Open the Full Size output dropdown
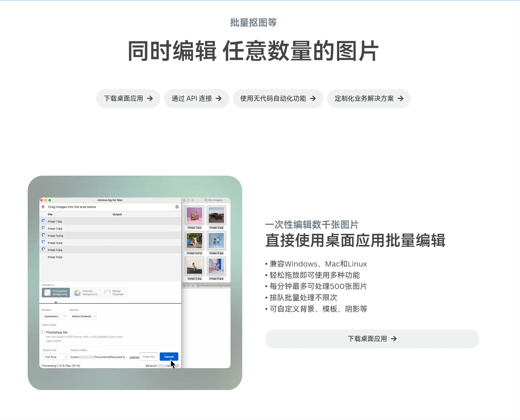This screenshot has width=520, height=420. 55,357
